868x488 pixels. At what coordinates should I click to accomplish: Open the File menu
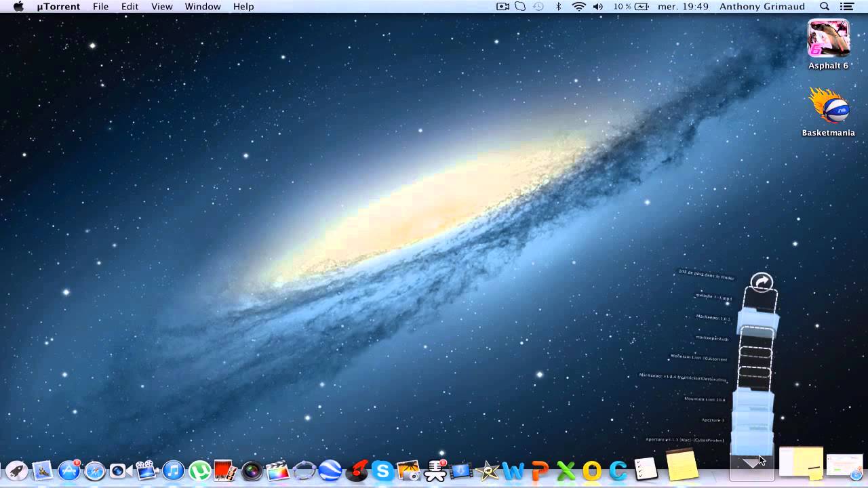100,6
